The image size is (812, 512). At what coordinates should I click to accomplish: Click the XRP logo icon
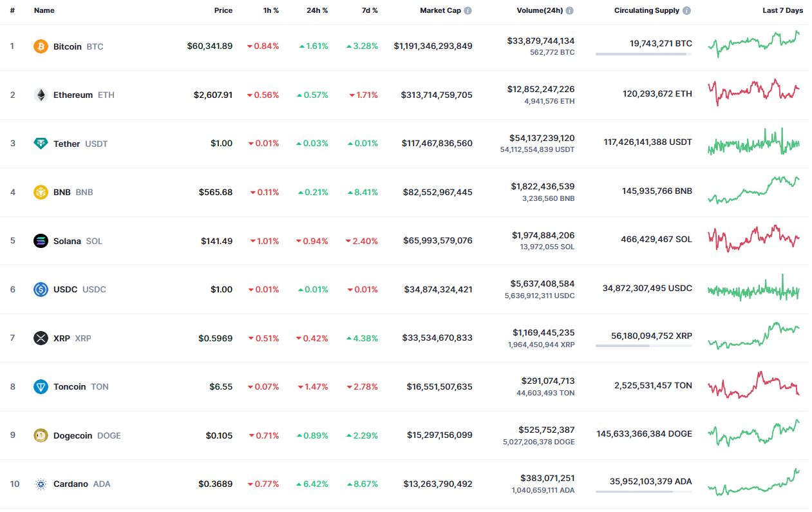tap(41, 338)
